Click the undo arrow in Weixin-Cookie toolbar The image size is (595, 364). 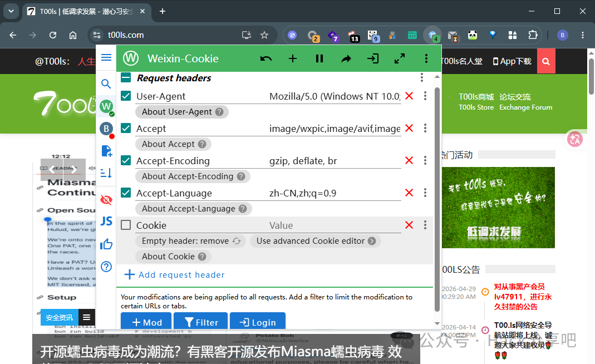click(x=266, y=58)
